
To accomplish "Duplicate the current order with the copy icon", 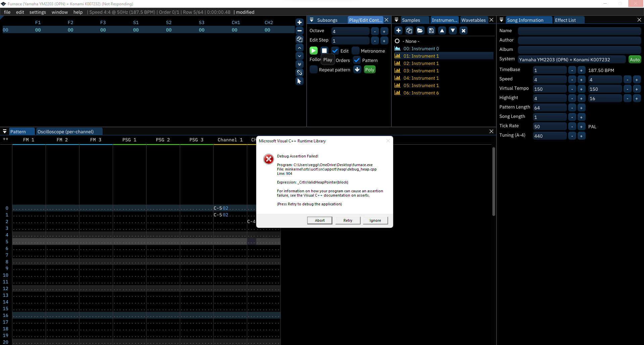I will point(300,39).
